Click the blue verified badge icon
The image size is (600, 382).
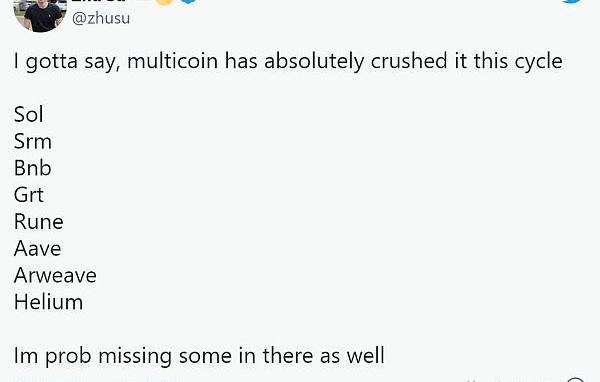pyautogui.click(x=189, y=2)
